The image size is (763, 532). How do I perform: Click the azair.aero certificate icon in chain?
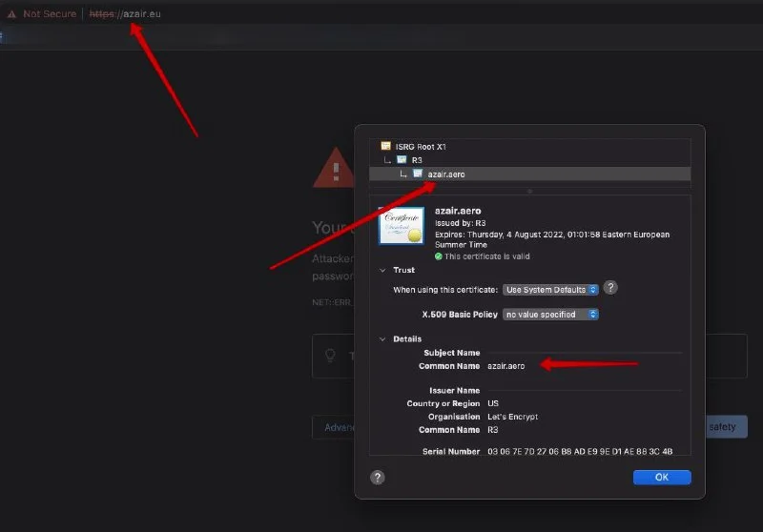point(418,174)
